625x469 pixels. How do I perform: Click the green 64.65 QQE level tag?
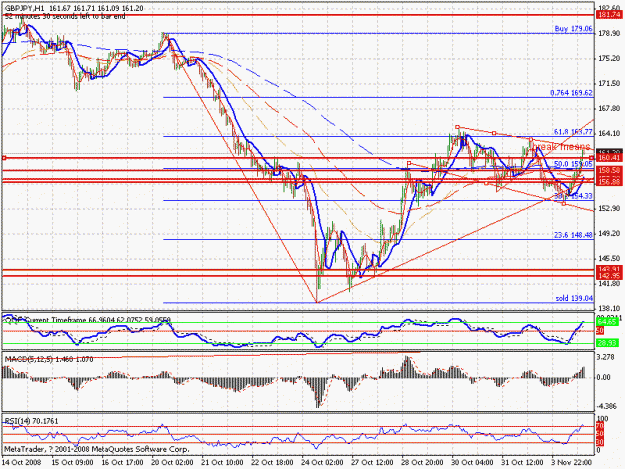tap(607, 322)
